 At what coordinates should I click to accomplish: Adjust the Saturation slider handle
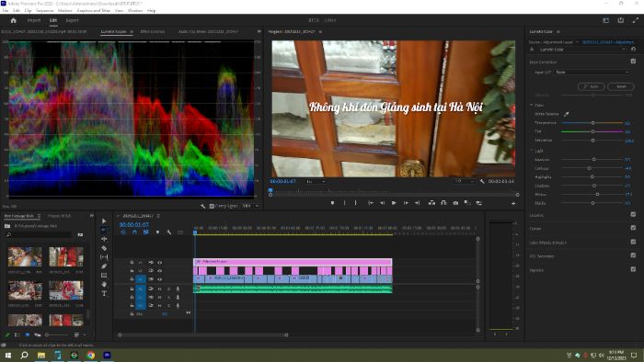click(x=592, y=141)
